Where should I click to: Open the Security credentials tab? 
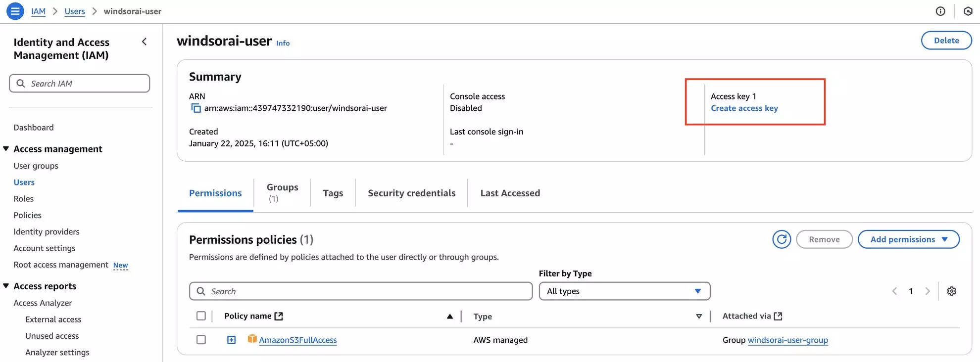(x=412, y=193)
